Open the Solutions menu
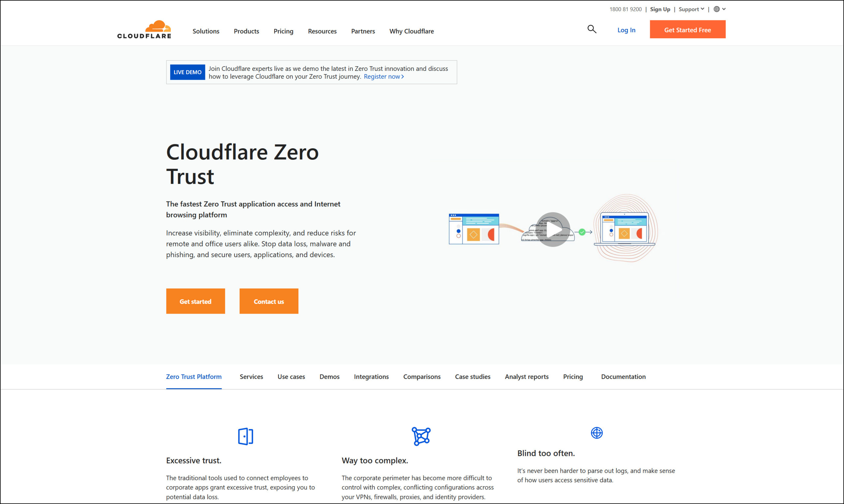This screenshot has width=844, height=504. pos(206,31)
